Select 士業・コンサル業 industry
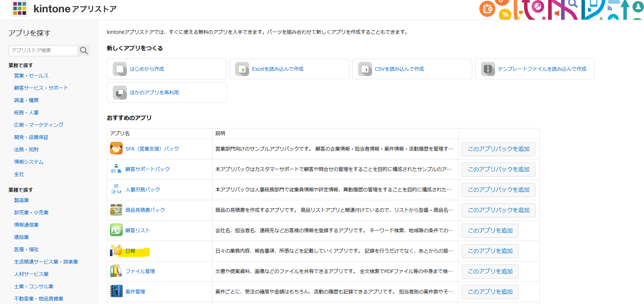Viewport: 644px width, 304px height. [x=34, y=286]
